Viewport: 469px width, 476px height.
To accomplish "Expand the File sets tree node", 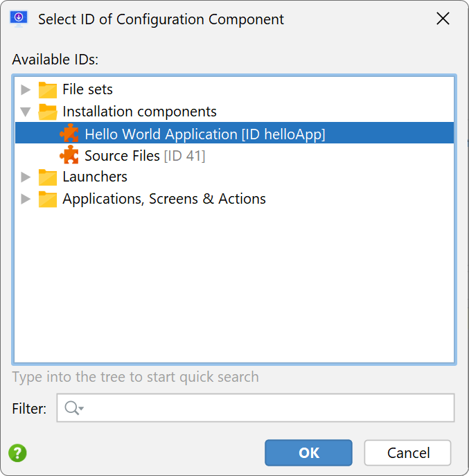I will coord(26,89).
